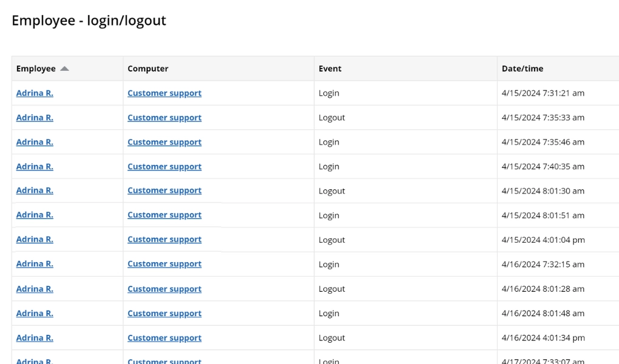
Task: Open Customer support link on the bottom 4/17/2024 row
Action: tap(164, 360)
